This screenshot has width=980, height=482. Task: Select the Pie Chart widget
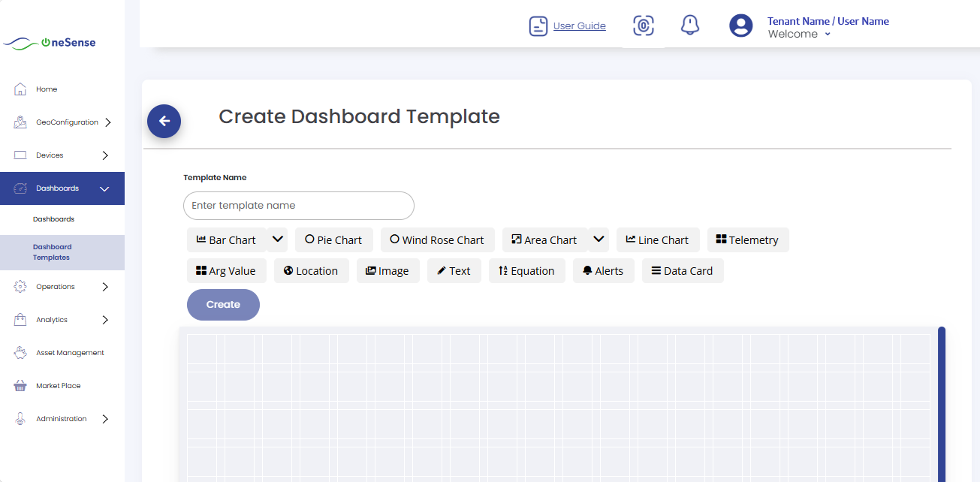pos(333,239)
